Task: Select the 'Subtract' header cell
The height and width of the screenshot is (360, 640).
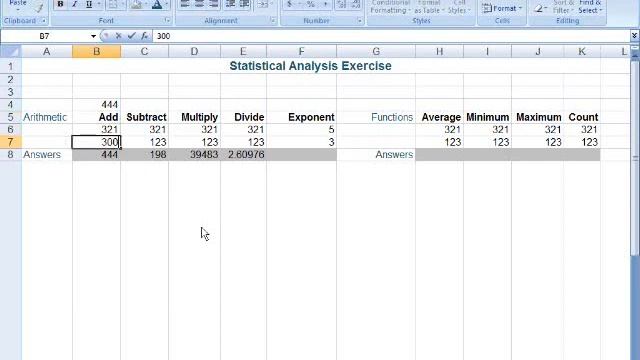Action: click(144, 118)
